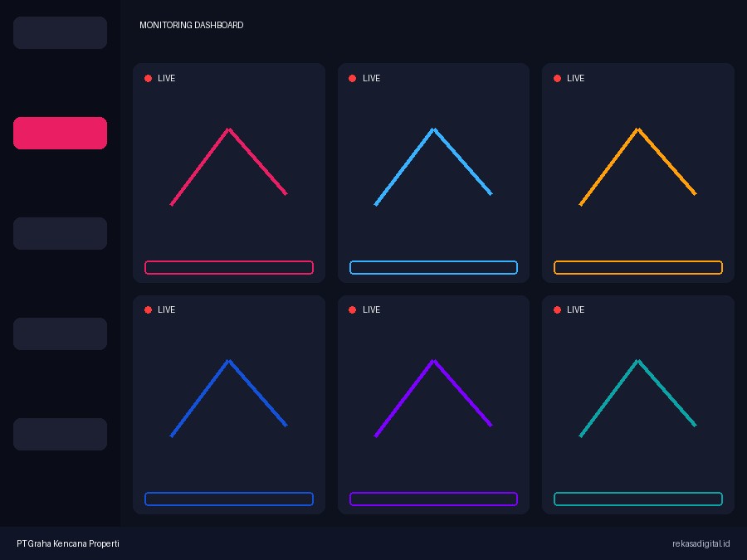Open the light-blue line chart
The width and height of the screenshot is (747, 560).
click(433, 167)
